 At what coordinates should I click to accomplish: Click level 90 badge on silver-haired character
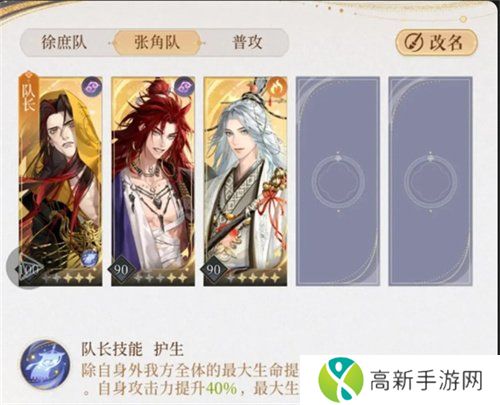pyautogui.click(x=213, y=269)
